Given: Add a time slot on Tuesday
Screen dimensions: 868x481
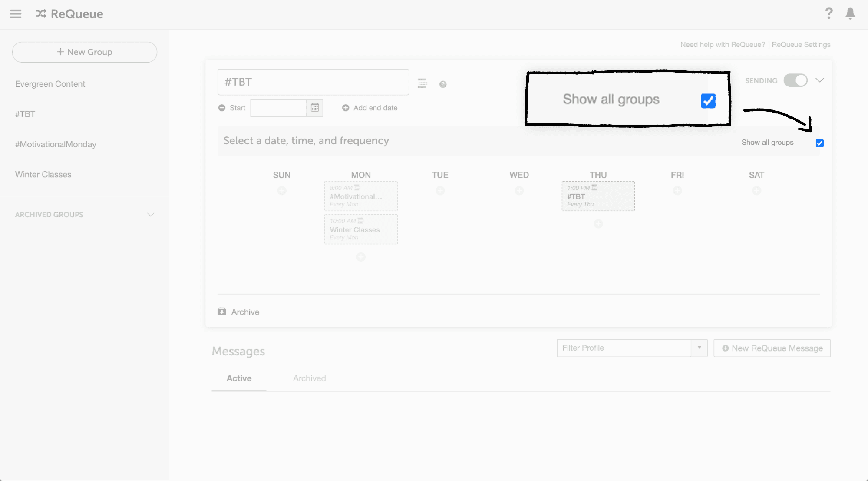Looking at the screenshot, I should pos(440,191).
